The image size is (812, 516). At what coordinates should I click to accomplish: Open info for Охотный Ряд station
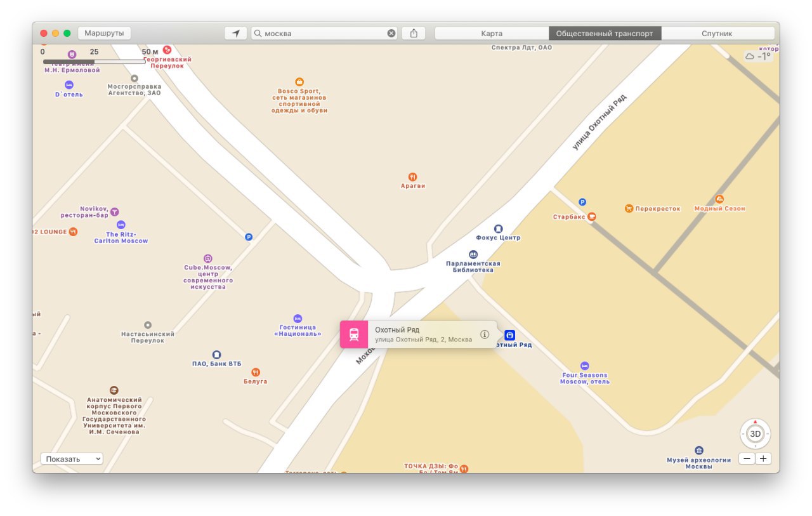point(485,334)
